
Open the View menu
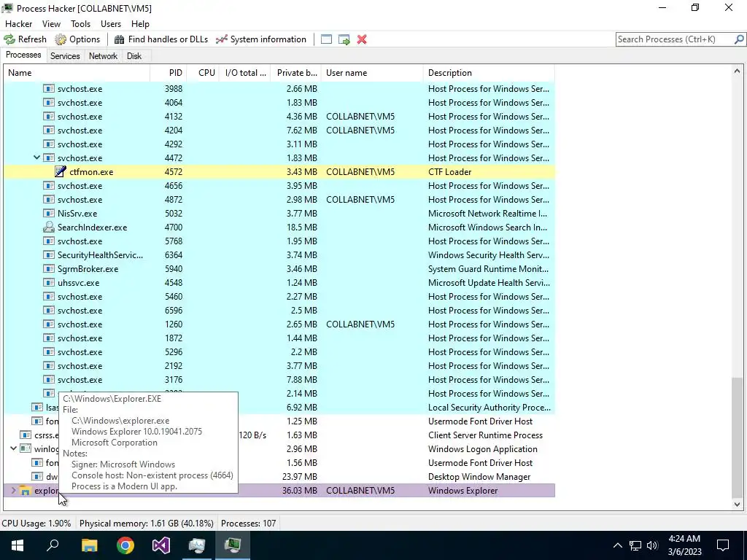(52, 24)
